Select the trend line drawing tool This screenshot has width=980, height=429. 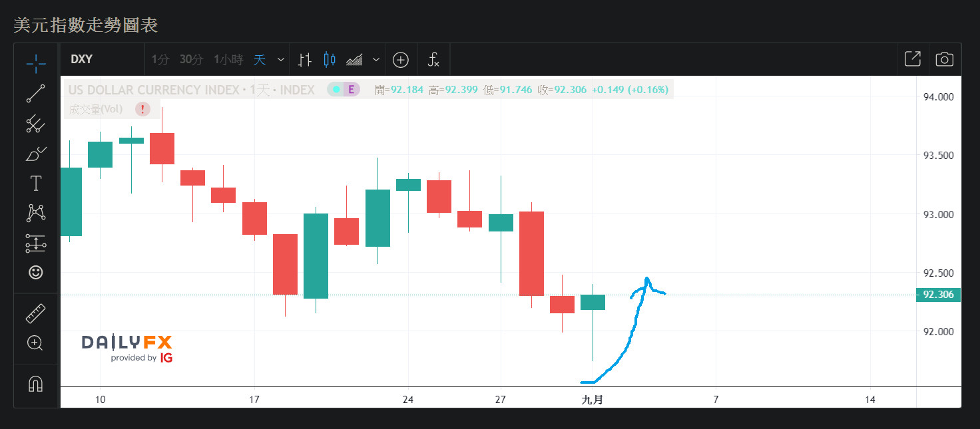pos(36,93)
